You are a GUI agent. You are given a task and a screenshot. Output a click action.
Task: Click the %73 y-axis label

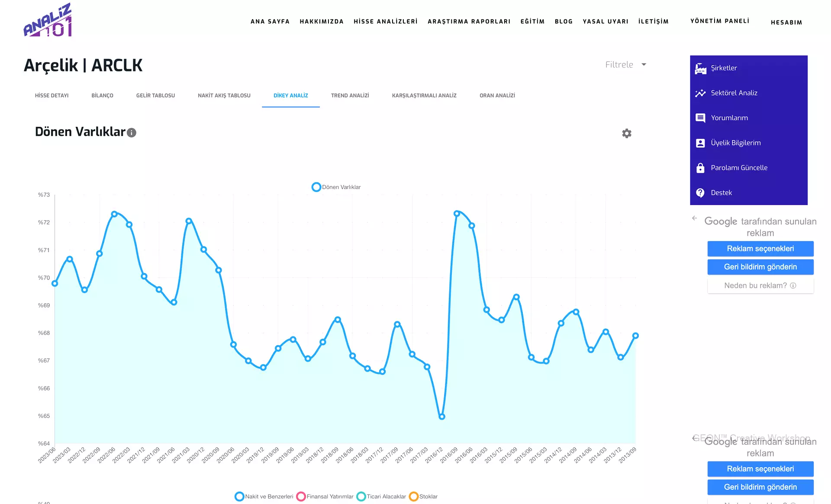44,195
